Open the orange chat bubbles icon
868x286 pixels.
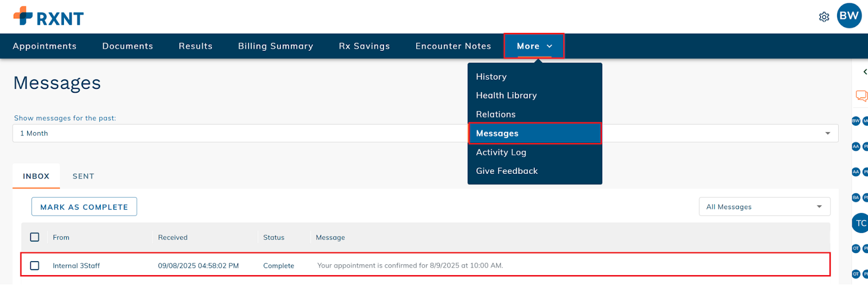point(861,96)
